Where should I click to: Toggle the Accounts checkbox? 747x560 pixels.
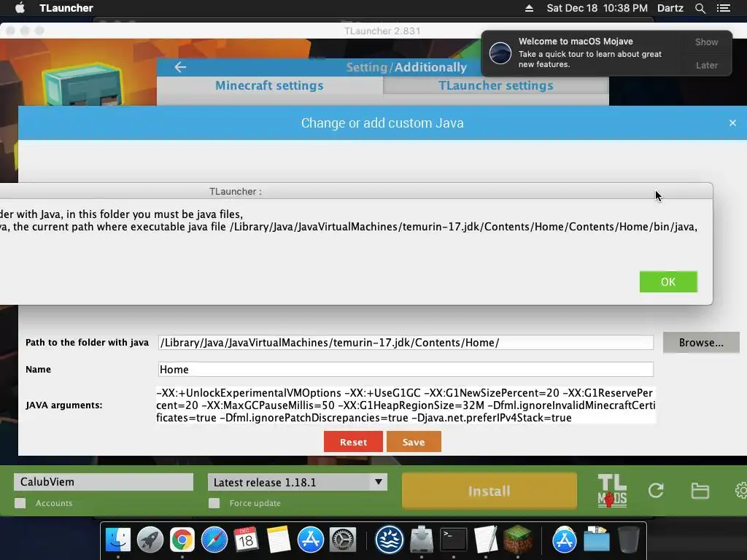pyautogui.click(x=20, y=503)
